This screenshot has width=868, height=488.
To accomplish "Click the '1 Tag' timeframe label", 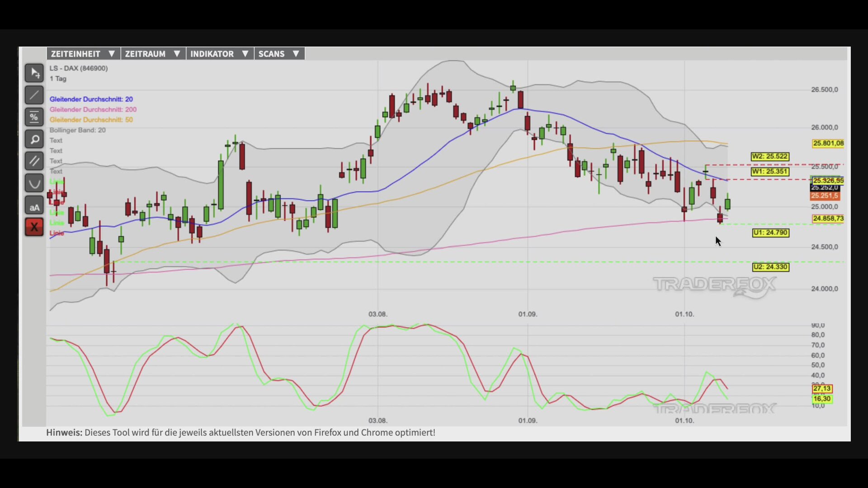I will [x=58, y=79].
